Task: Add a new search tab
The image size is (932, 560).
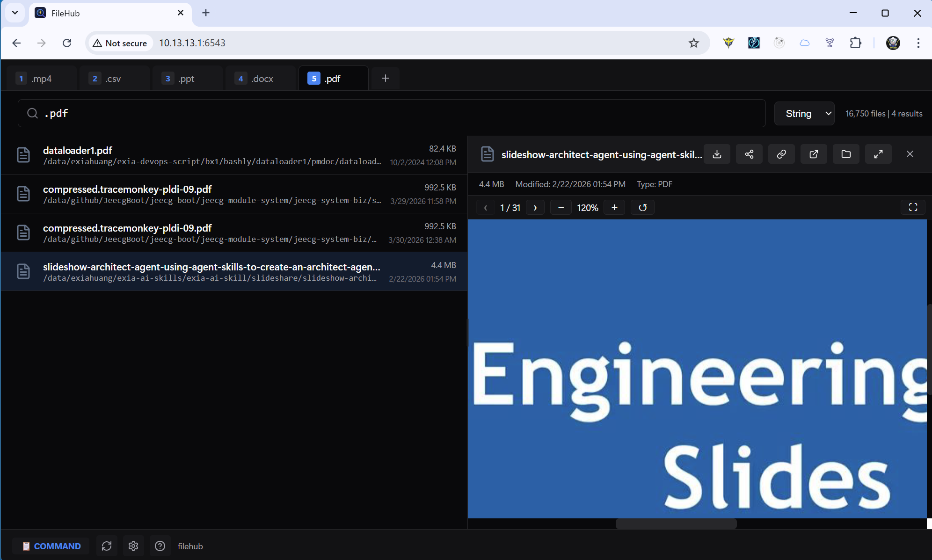Action: point(385,78)
